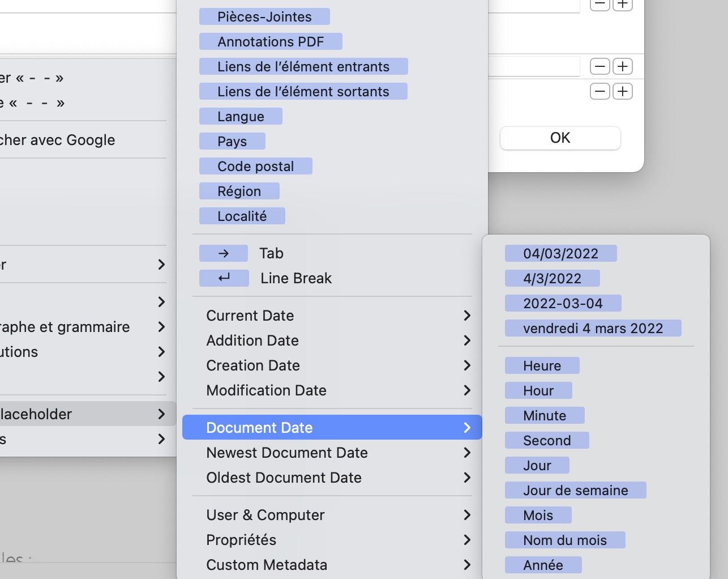Image resolution: width=728 pixels, height=579 pixels.
Task: Choose the Annotations PDF placeholder
Action: pyautogui.click(x=271, y=41)
